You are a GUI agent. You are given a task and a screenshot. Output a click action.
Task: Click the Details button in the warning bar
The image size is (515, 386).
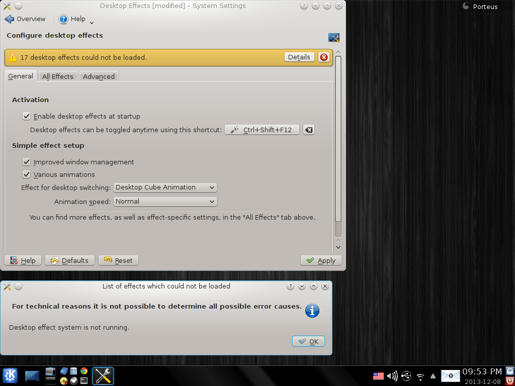pyautogui.click(x=299, y=57)
